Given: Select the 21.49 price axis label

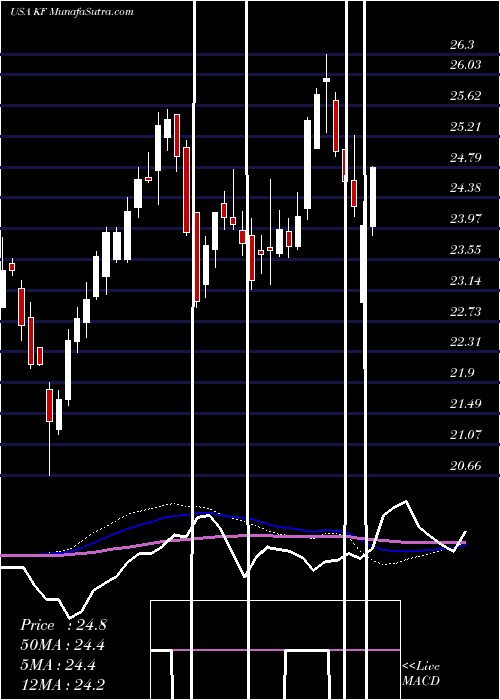Looking at the screenshot, I should click(x=466, y=404).
